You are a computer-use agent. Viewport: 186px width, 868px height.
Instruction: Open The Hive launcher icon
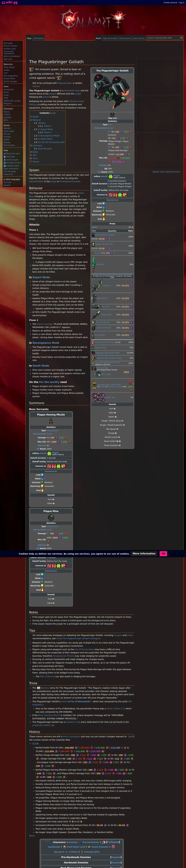(96, 307)
